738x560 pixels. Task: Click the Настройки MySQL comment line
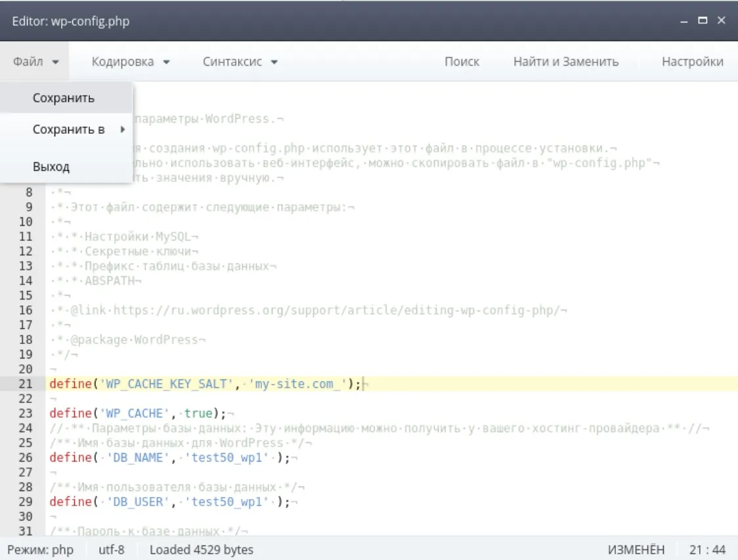click(x=125, y=237)
